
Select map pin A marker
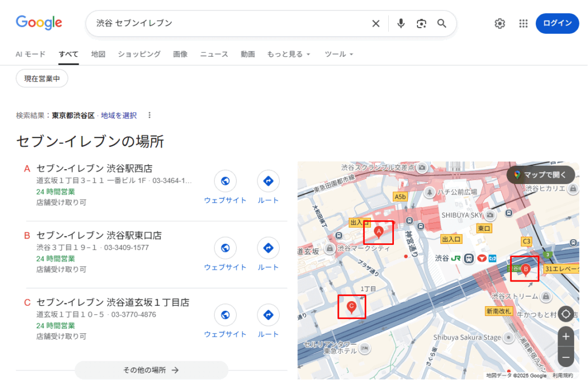tap(378, 232)
